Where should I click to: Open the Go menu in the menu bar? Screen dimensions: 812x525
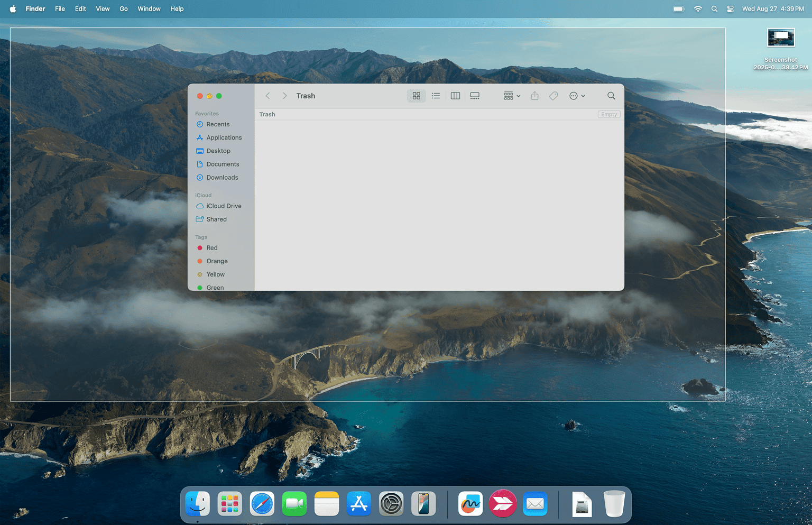tap(123, 8)
